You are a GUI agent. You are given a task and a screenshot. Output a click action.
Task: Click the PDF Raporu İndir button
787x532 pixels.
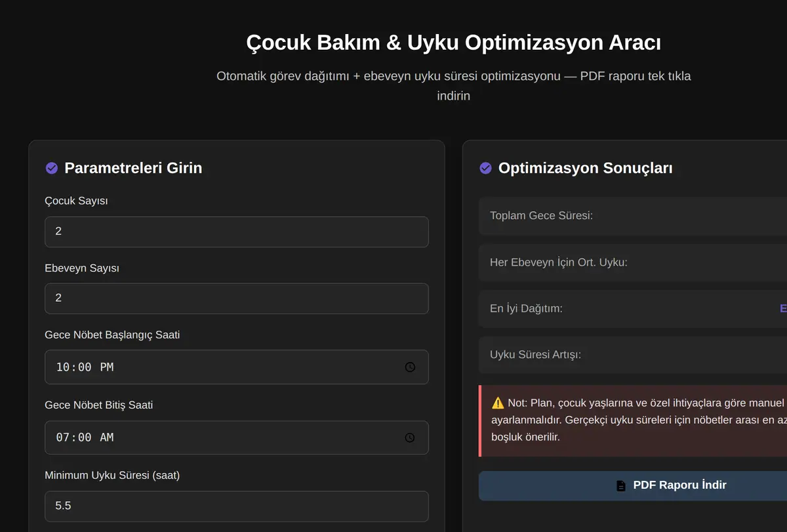(x=633, y=486)
